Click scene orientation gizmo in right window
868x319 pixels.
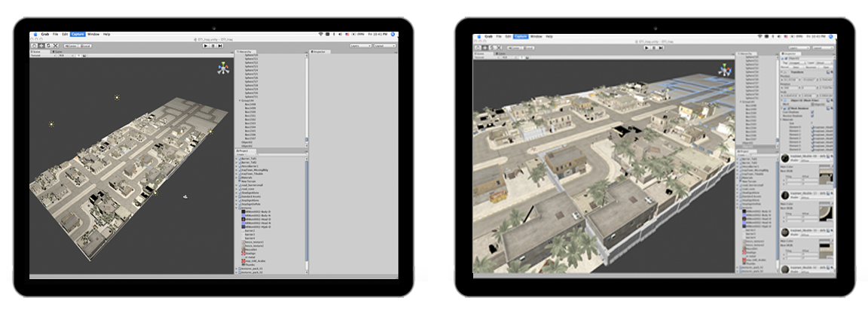[725, 70]
